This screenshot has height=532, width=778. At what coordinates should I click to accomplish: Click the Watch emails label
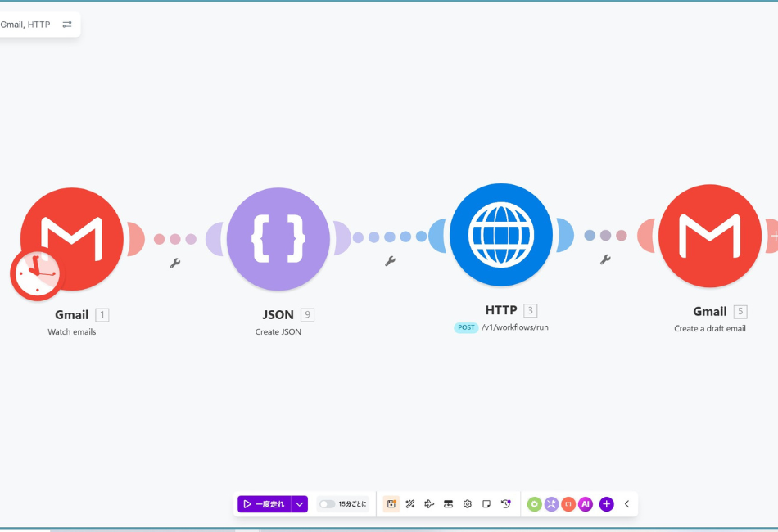(x=72, y=331)
